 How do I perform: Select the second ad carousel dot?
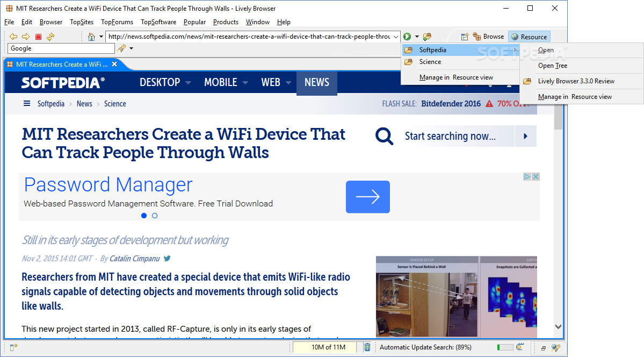pos(155,216)
